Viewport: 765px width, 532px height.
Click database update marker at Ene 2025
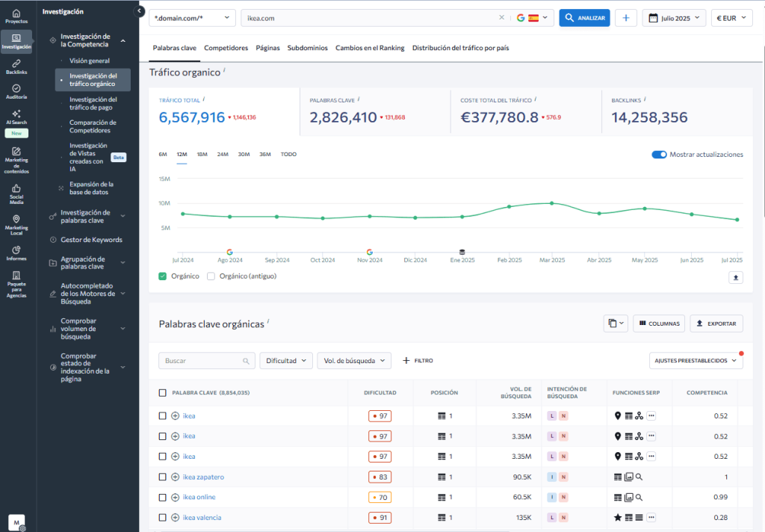[462, 252]
